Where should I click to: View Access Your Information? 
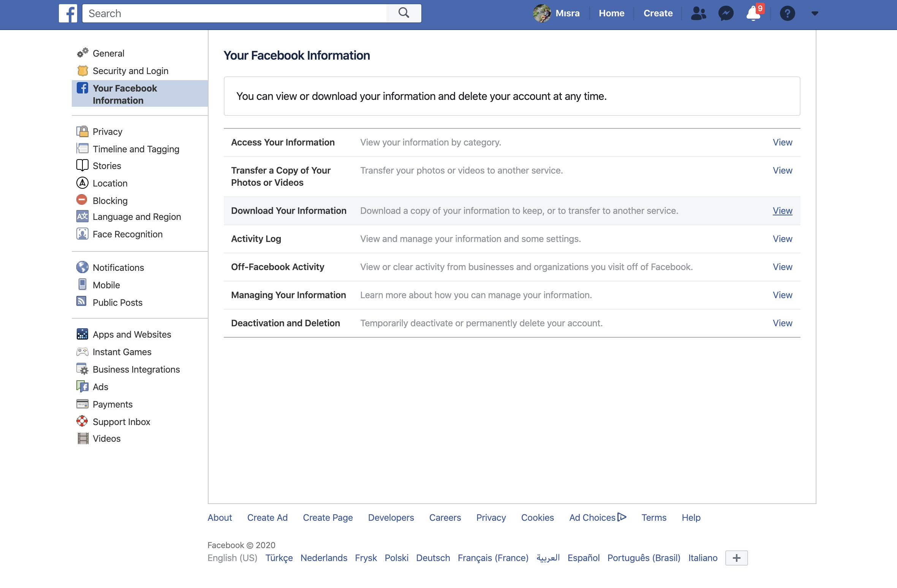(782, 142)
